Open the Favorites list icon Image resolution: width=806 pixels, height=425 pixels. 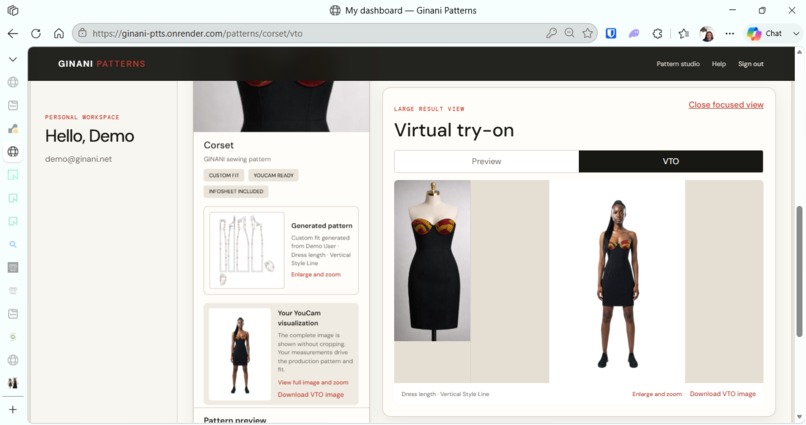click(x=683, y=33)
